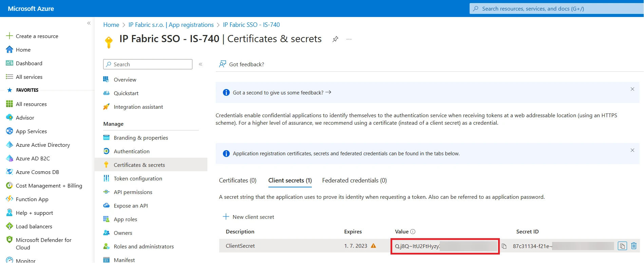Pin the Certificates & secrets page
The height and width of the screenshot is (263, 644).
[x=335, y=39]
